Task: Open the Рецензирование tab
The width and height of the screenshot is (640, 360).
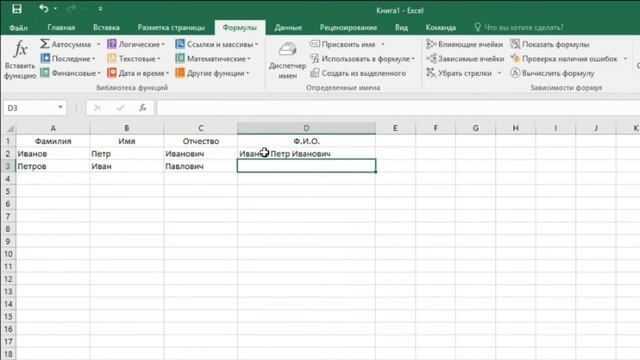Action: coord(348,27)
